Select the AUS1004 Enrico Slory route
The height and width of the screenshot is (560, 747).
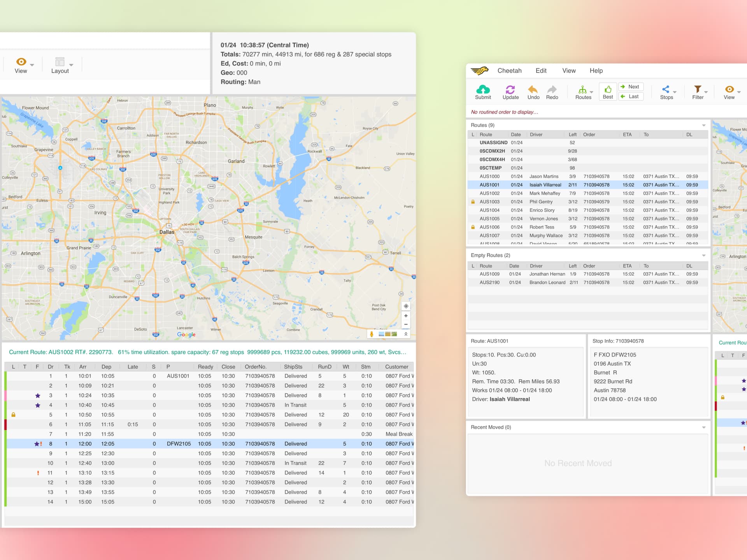pyautogui.click(x=587, y=210)
